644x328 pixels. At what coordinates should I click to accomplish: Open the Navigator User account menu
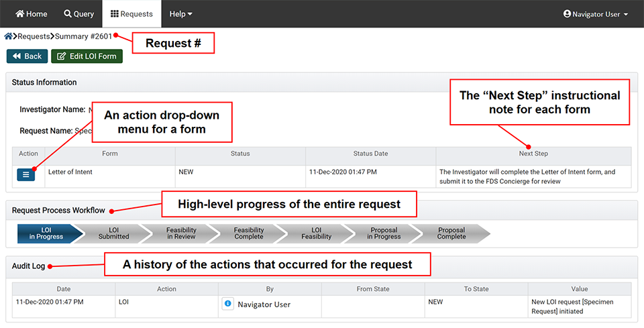(596, 14)
